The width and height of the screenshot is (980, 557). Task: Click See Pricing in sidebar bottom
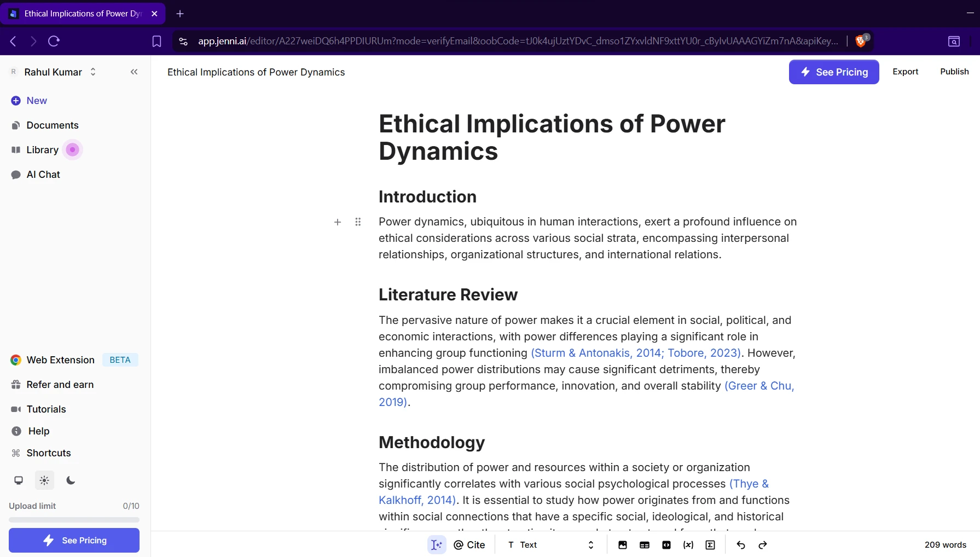point(74,540)
